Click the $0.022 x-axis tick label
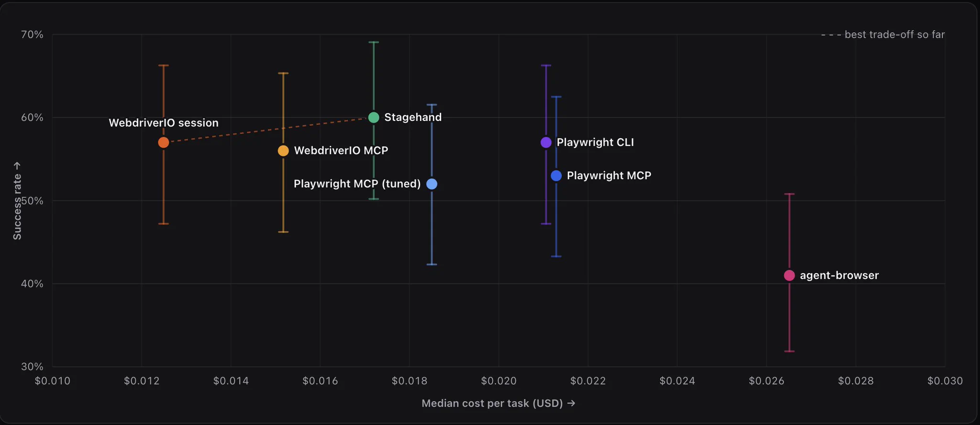This screenshot has height=425, width=980. tap(588, 381)
